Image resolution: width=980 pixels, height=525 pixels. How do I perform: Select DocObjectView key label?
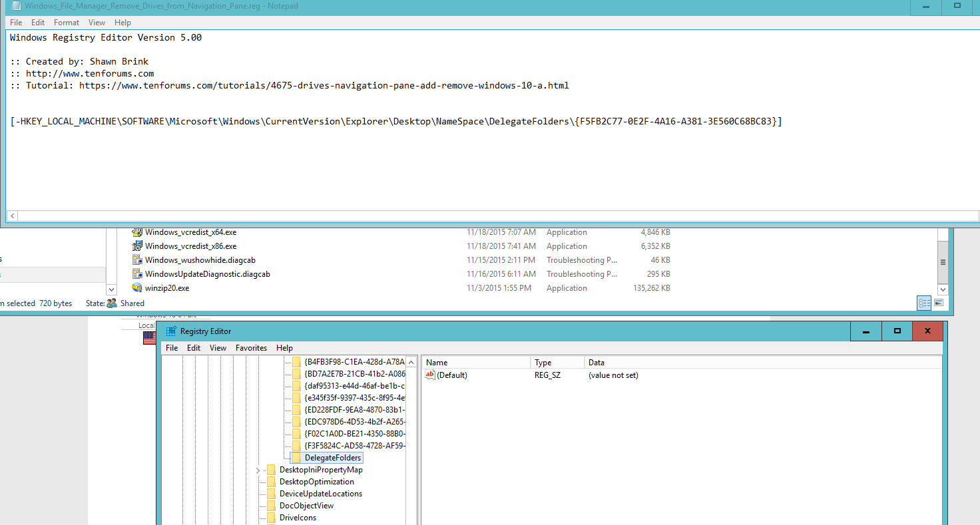[306, 506]
